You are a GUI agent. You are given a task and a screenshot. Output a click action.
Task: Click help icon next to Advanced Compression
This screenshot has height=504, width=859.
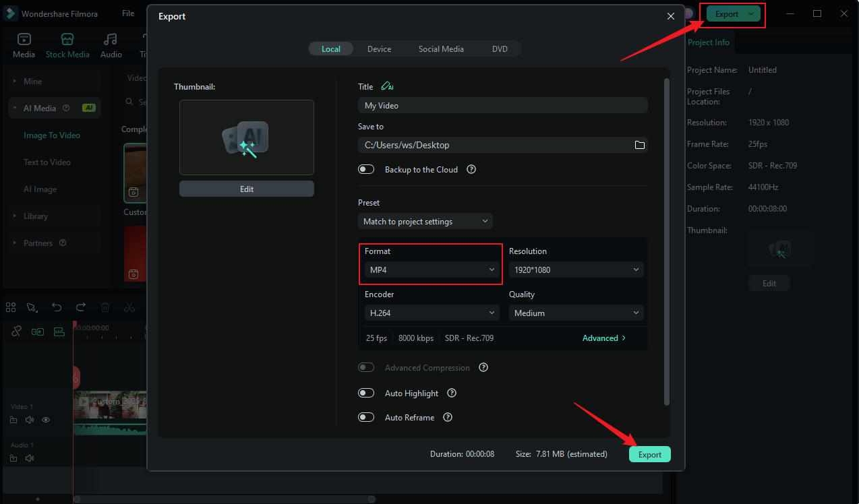pyautogui.click(x=483, y=368)
